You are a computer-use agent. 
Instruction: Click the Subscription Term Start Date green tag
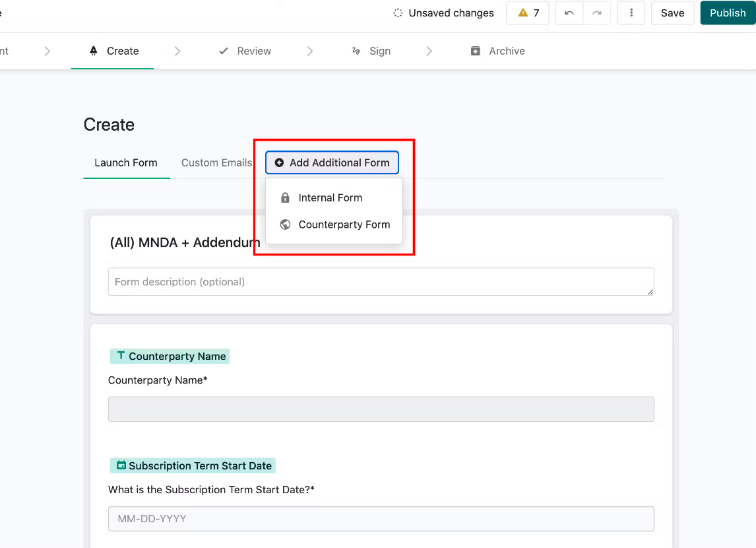tap(193, 465)
